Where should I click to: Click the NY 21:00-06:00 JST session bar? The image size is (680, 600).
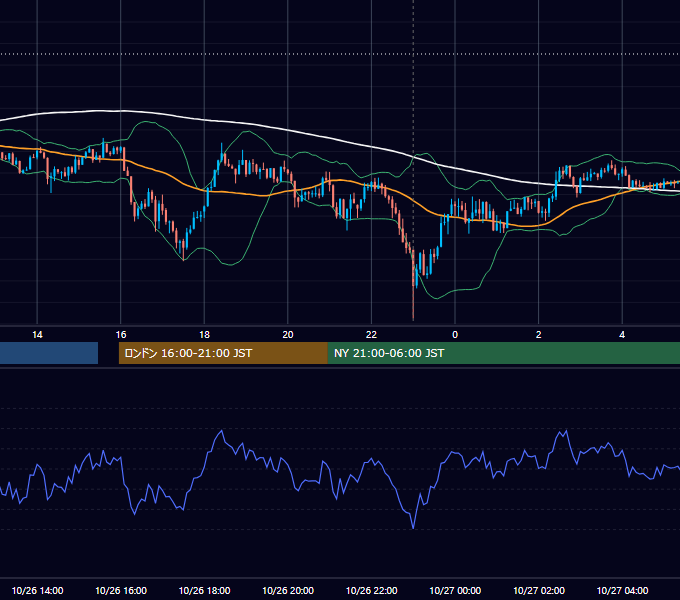[503, 353]
